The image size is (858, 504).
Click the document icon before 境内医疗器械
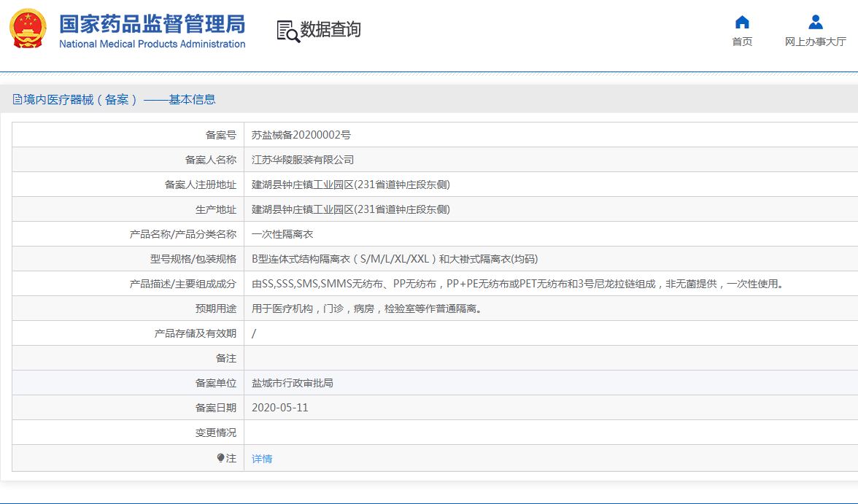[x=18, y=100]
